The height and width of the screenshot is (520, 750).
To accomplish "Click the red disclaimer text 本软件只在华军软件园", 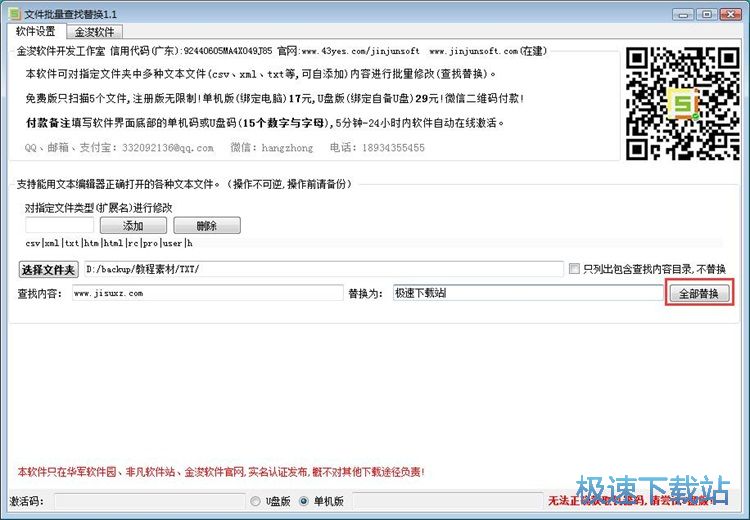I will pos(221,472).
